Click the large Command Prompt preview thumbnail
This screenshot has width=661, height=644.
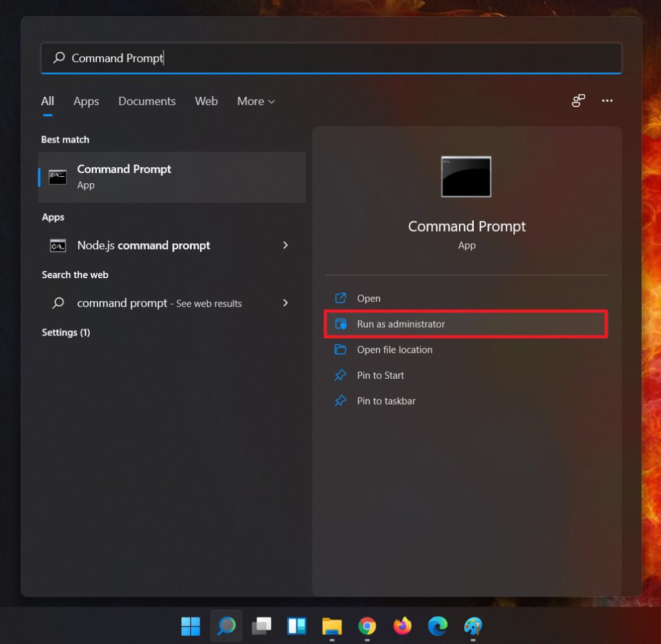pyautogui.click(x=466, y=177)
